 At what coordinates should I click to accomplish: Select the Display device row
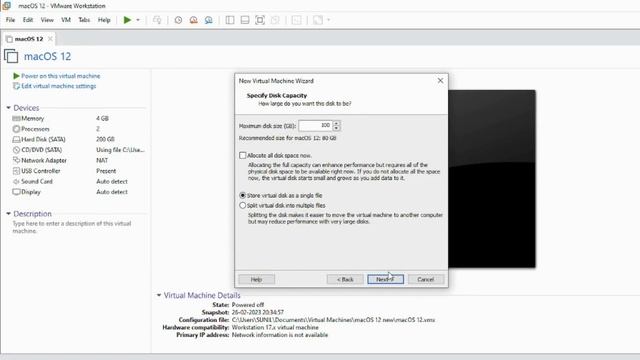[x=78, y=192]
